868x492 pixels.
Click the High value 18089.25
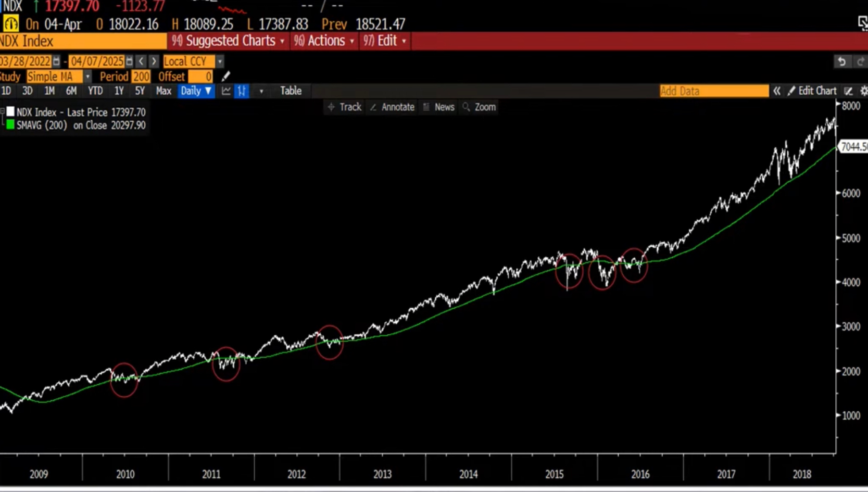coord(209,24)
